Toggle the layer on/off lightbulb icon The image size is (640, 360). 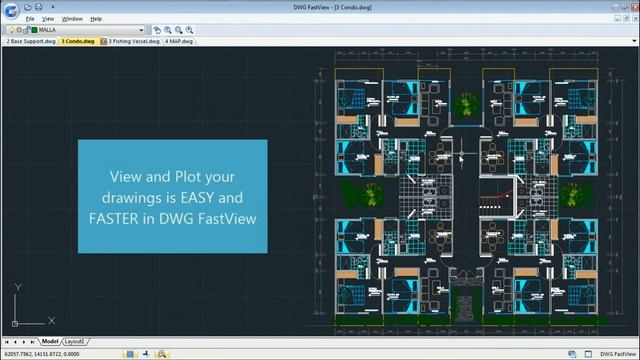[x=11, y=30]
